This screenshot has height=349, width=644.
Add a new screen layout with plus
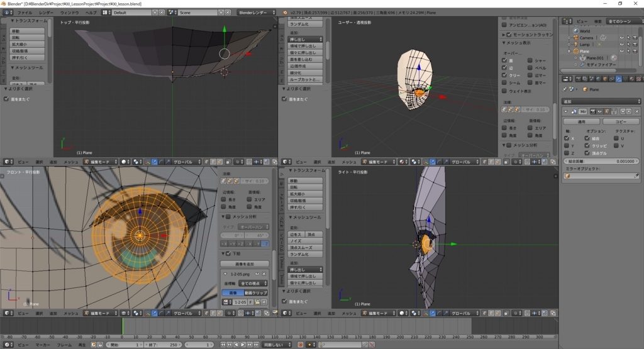pyautogui.click(x=155, y=13)
